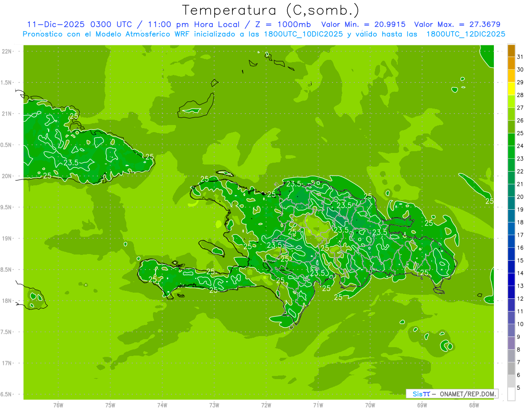Screen dimensions: 532x411
Task: Click the 20 value on the color legend
Action: tap(520, 197)
